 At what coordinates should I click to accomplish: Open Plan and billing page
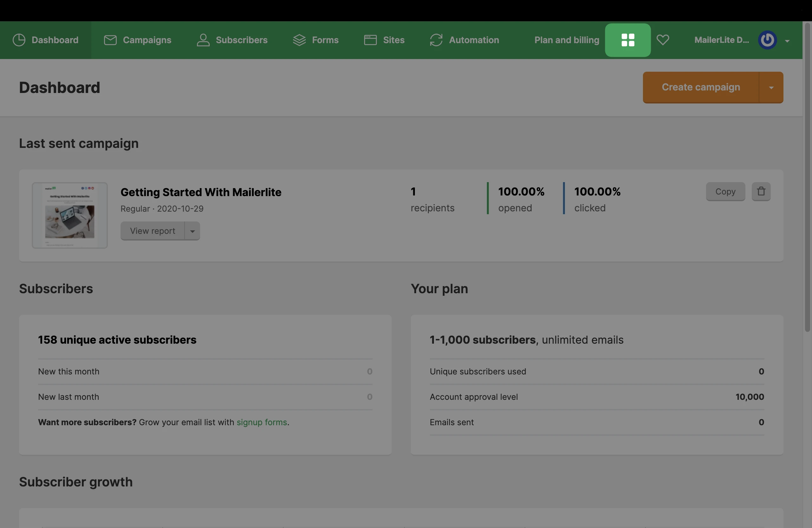point(567,40)
